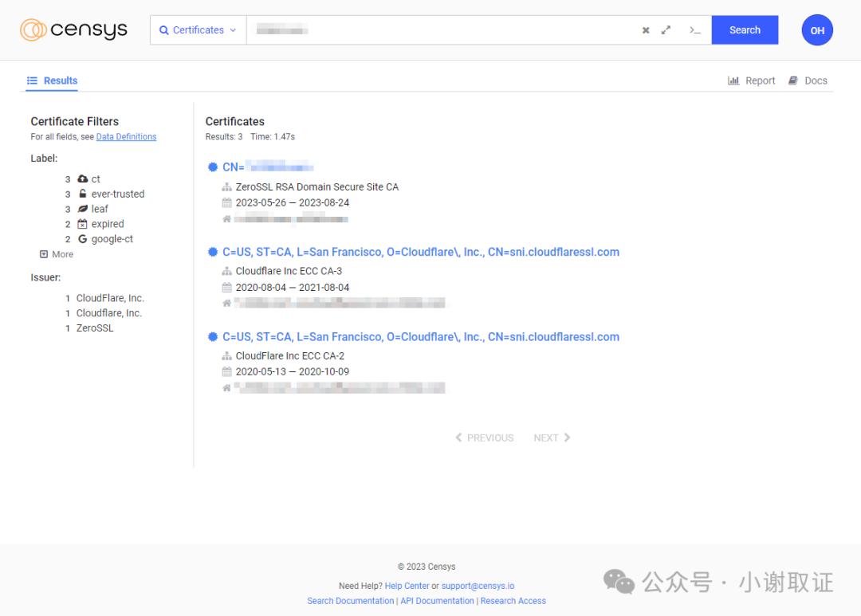Click the issuer icon beside Cloudflare Inc ECC CA-3
Viewport: 861px width, 616px height.
[226, 271]
